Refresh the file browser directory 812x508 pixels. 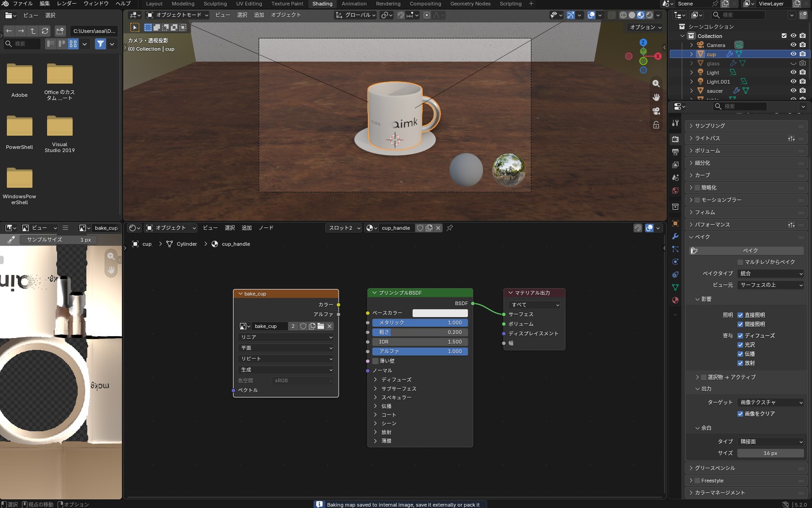[x=45, y=31]
